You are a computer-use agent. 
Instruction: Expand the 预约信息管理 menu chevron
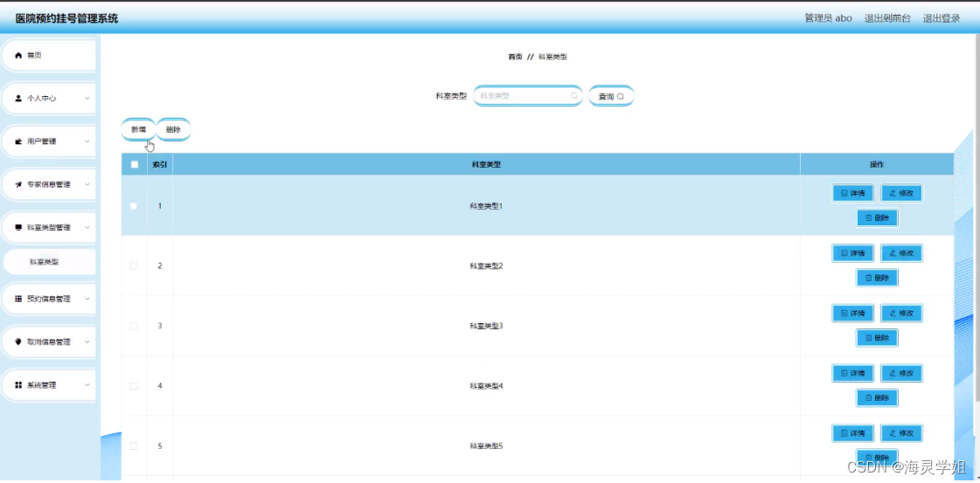tap(87, 299)
